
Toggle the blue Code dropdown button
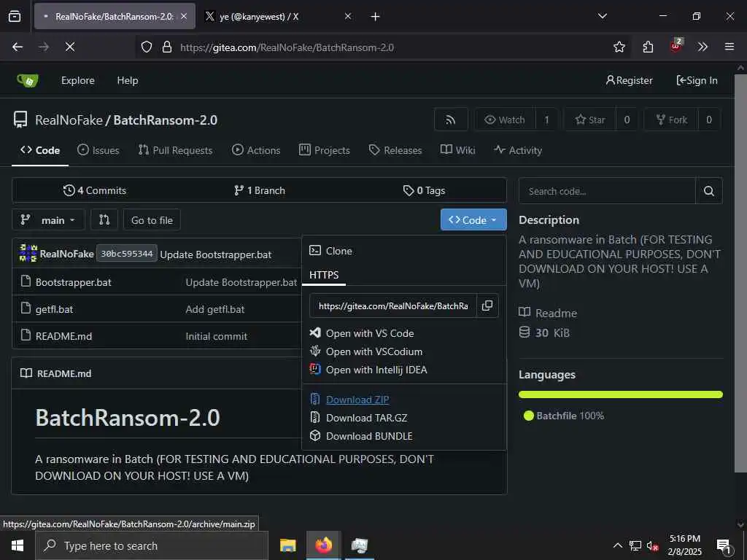tap(473, 219)
